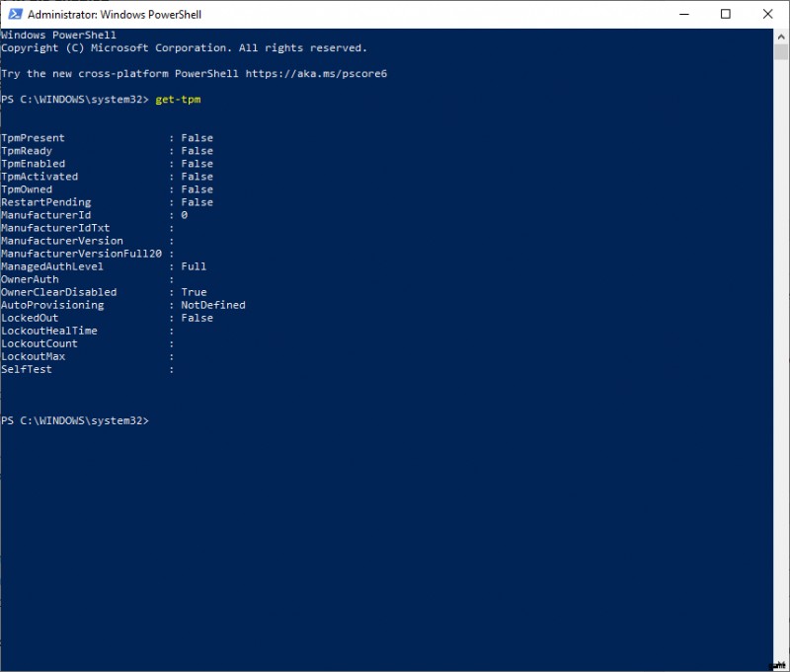Viewport: 790px width, 672px height.
Task: Click the LockedOut property label
Action: tap(30, 318)
